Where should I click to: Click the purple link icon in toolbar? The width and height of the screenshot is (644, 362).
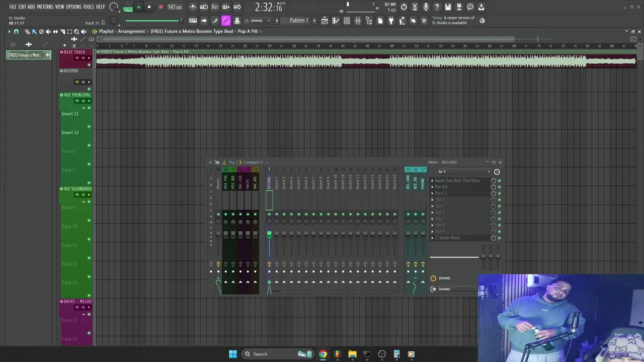226,21
